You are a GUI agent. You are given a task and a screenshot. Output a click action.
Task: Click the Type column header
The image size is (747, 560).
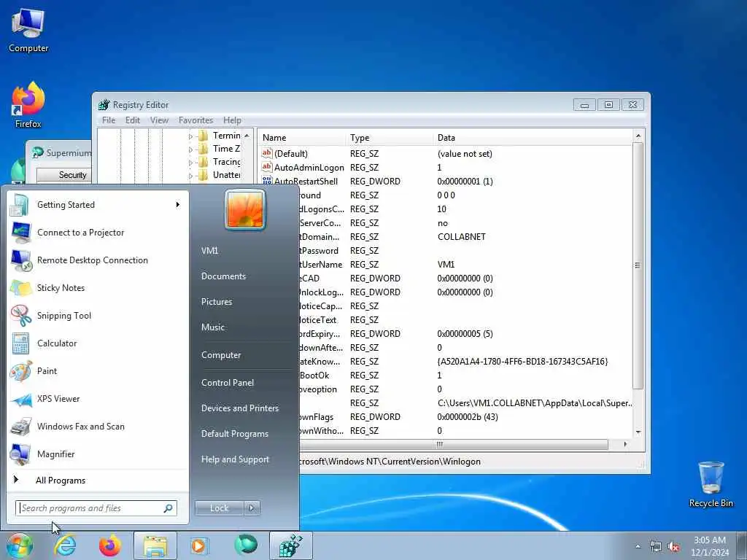pos(390,138)
